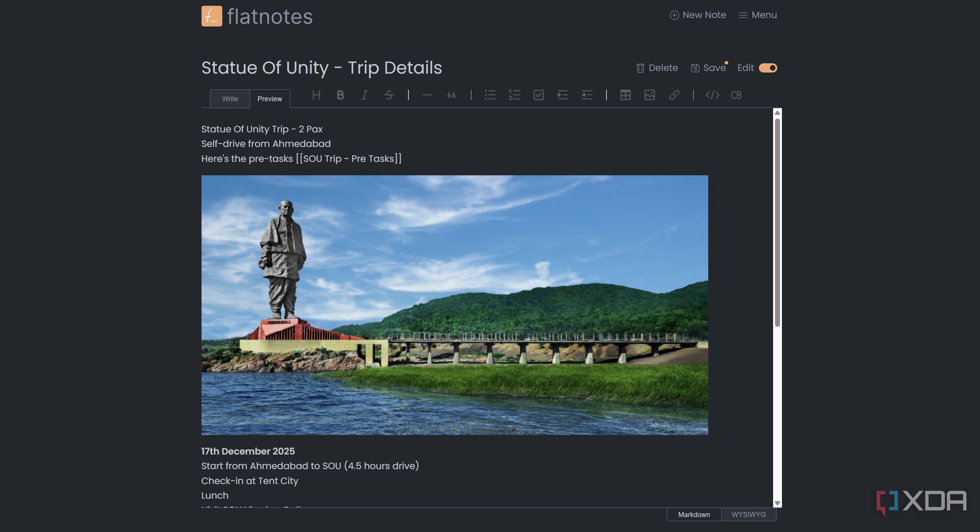Create an ordered numbered list

pos(514,95)
